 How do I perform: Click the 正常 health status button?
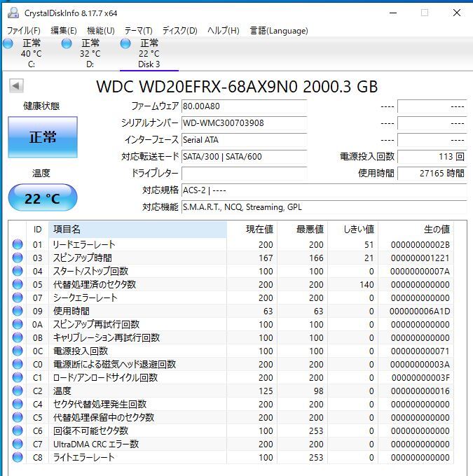point(43,137)
